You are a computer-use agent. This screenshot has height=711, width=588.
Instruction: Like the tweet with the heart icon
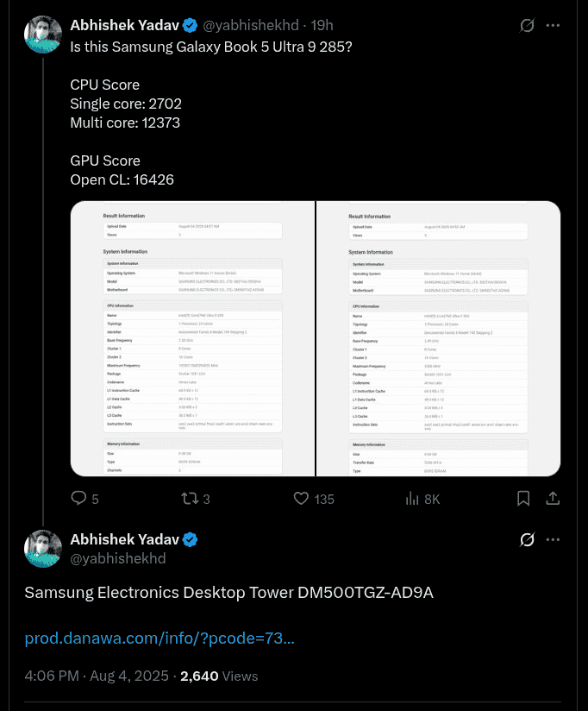click(301, 498)
